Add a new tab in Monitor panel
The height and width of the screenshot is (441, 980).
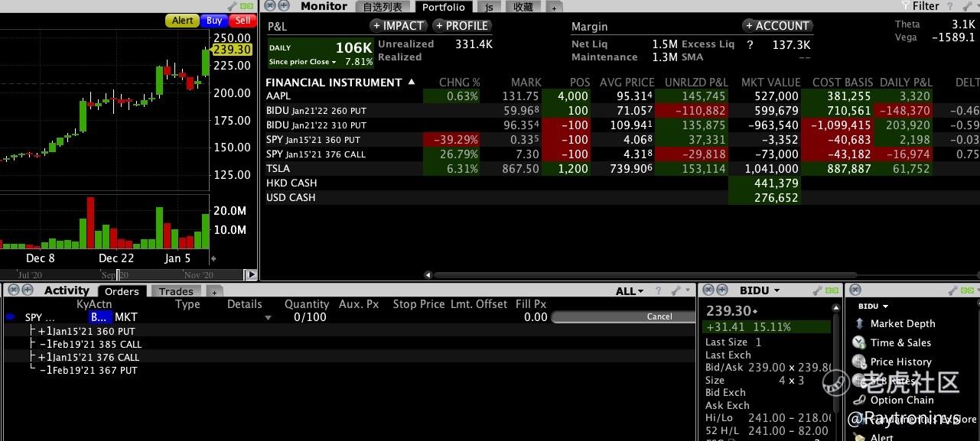555,8
